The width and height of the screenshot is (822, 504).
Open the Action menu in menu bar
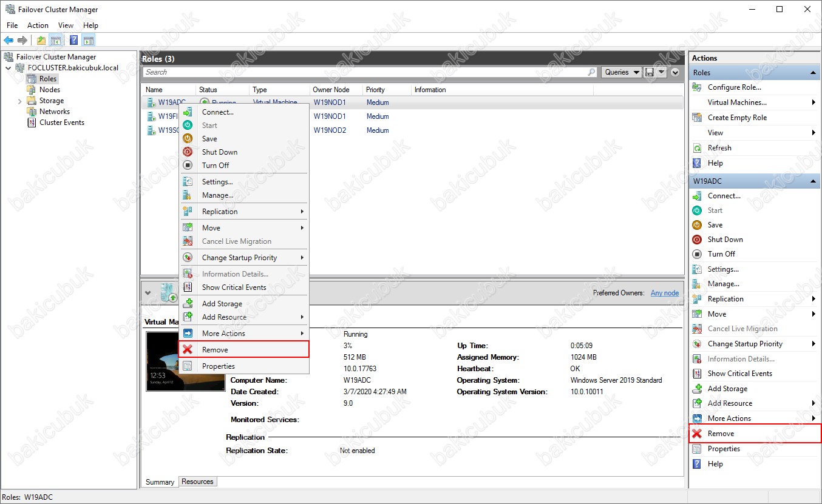[x=38, y=25]
